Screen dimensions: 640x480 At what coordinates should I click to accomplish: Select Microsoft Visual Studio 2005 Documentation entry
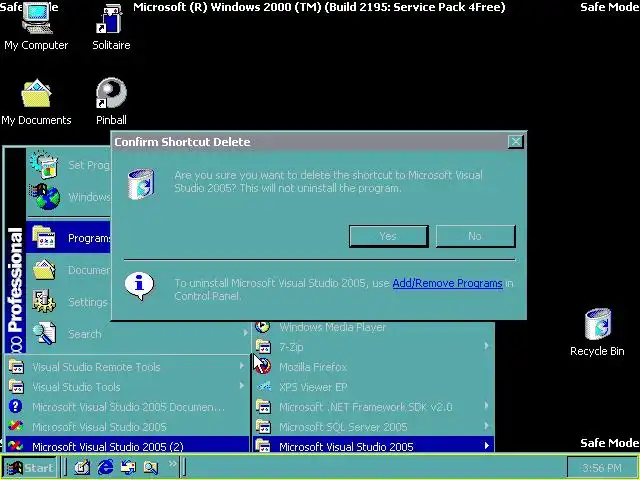click(x=127, y=407)
